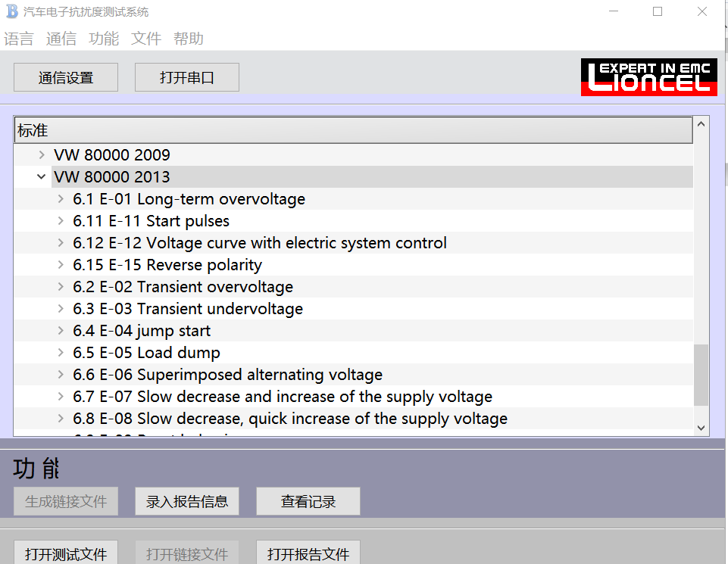Click the 标准 column header
Viewport: 728px width, 564px height.
[353, 130]
